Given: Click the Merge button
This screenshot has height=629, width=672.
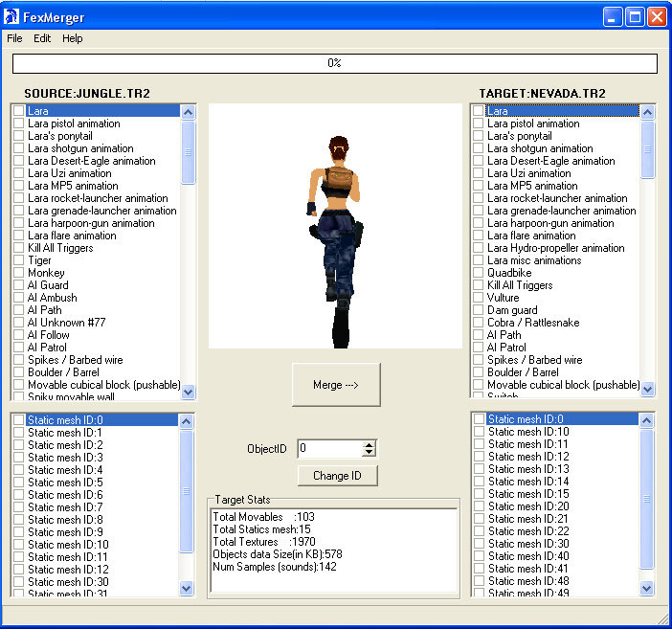Looking at the screenshot, I should [x=336, y=385].
